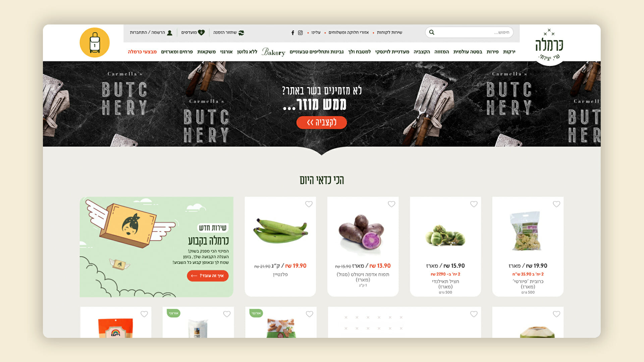This screenshot has width=644, height=362.
Task: Open the Bakery menu category
Action: tap(273, 52)
